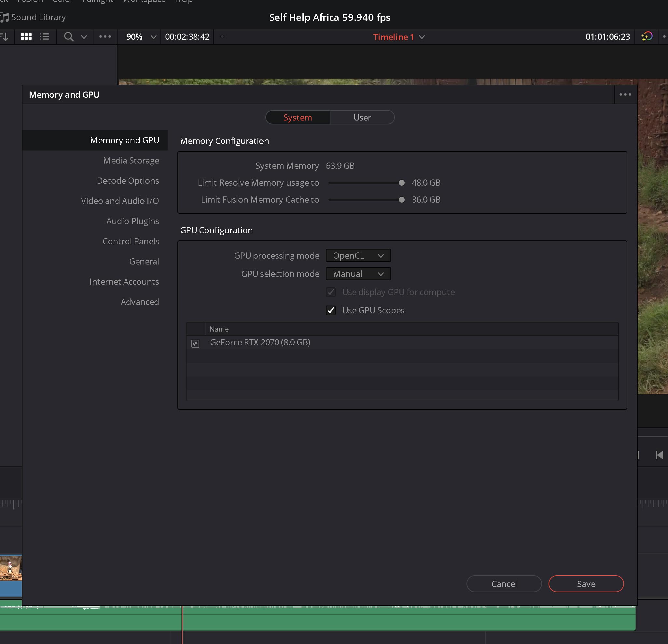668x644 pixels.
Task: Click the Cancel button
Action: [x=504, y=584]
